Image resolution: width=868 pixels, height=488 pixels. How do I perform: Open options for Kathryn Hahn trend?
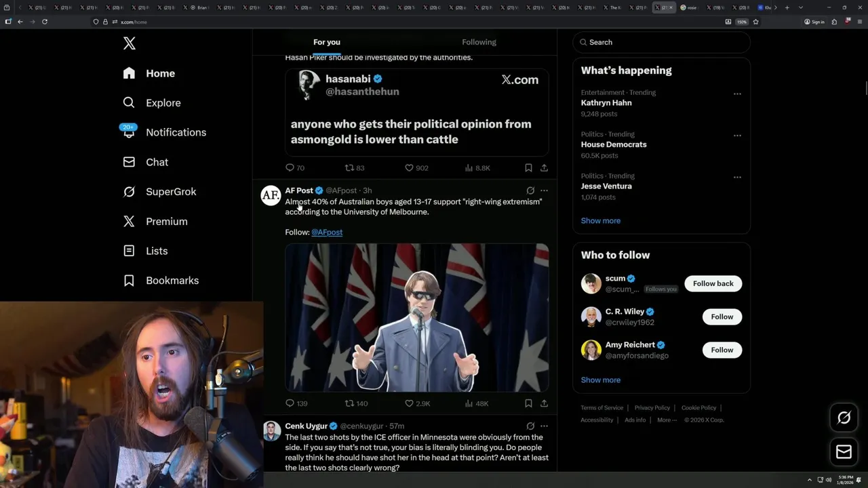737,94
